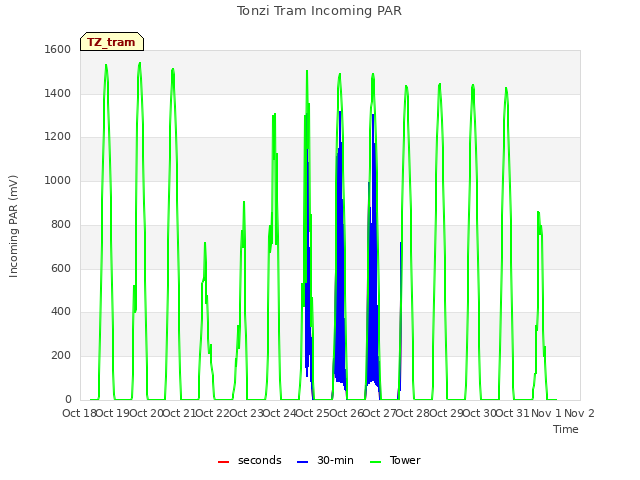Click the green Tower legend swatch

pos(375,462)
